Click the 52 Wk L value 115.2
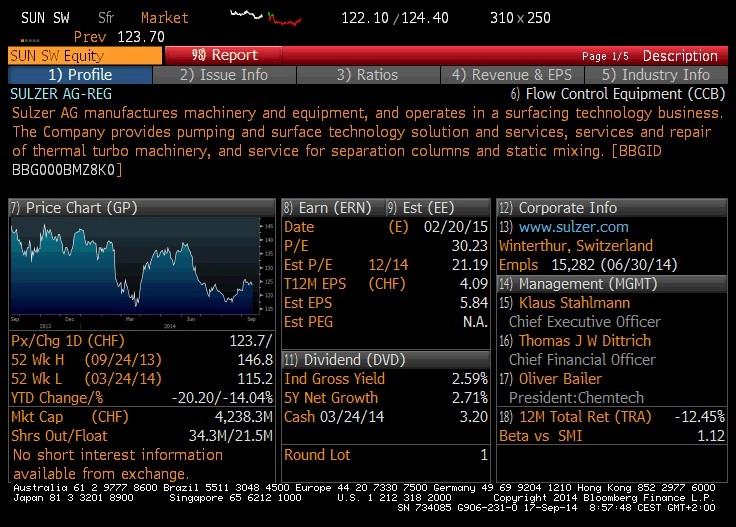 [x=255, y=379]
